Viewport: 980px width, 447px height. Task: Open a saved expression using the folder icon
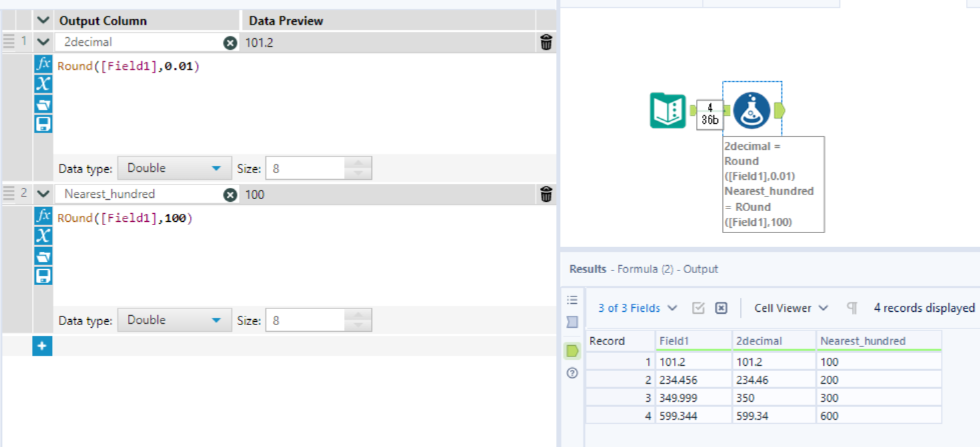point(43,104)
